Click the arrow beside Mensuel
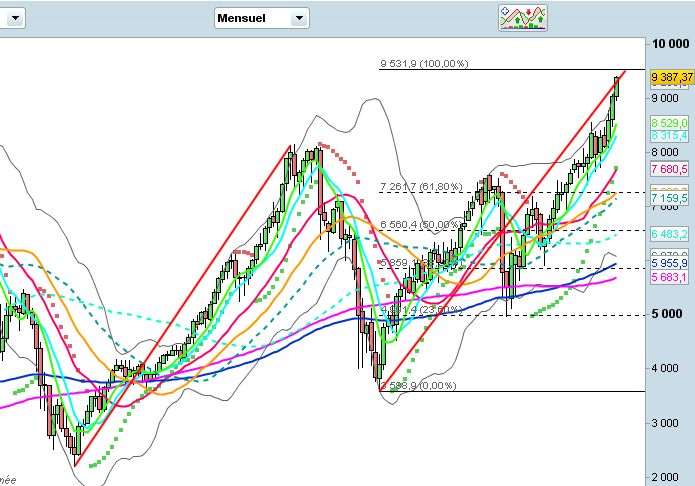Viewport: 695px width, 486px height. (299, 18)
